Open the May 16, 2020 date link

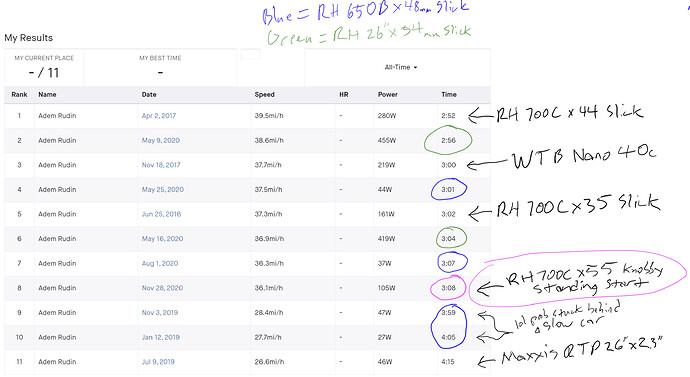tap(162, 239)
